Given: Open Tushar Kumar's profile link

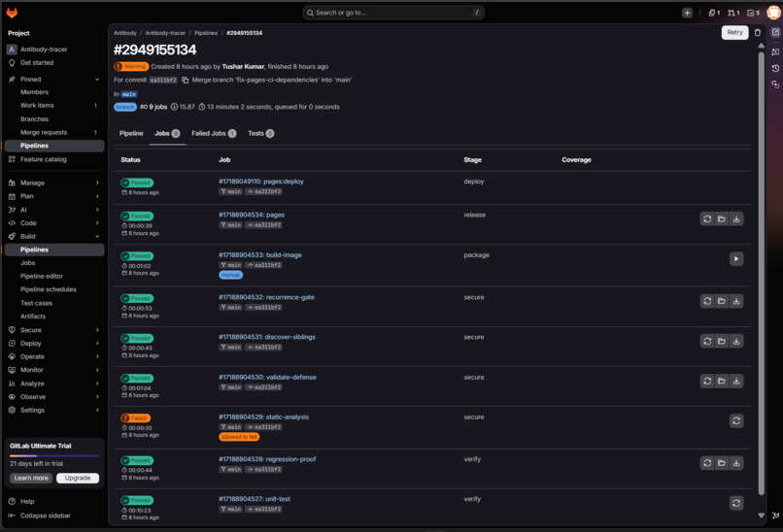Looking at the screenshot, I should point(243,66).
